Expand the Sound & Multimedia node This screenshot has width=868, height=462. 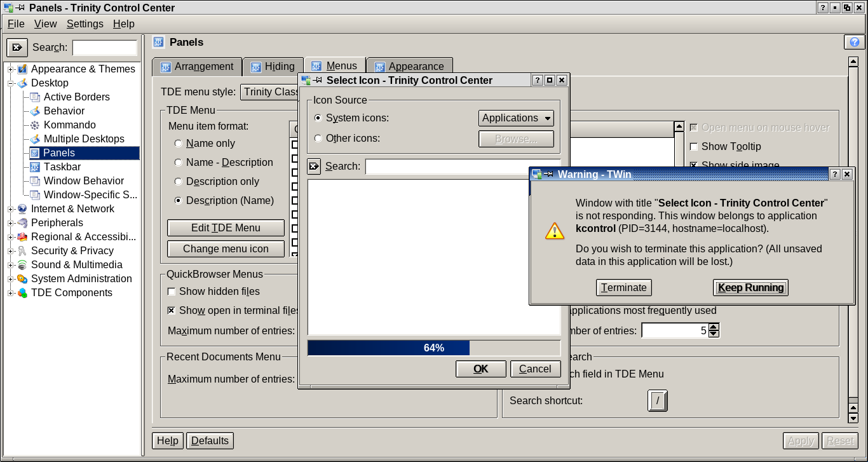[10, 264]
